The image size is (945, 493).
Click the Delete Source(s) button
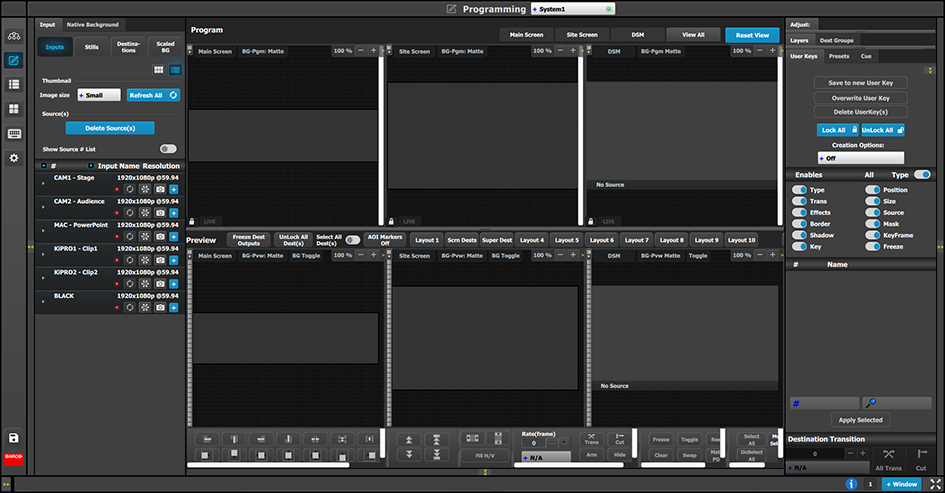coord(110,128)
